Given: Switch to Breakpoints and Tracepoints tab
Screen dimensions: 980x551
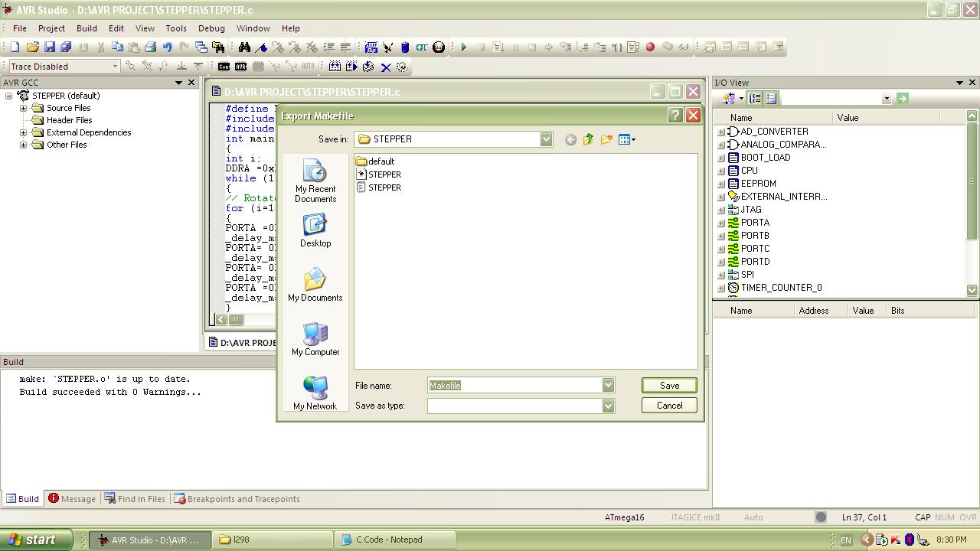Looking at the screenshot, I should coord(237,499).
